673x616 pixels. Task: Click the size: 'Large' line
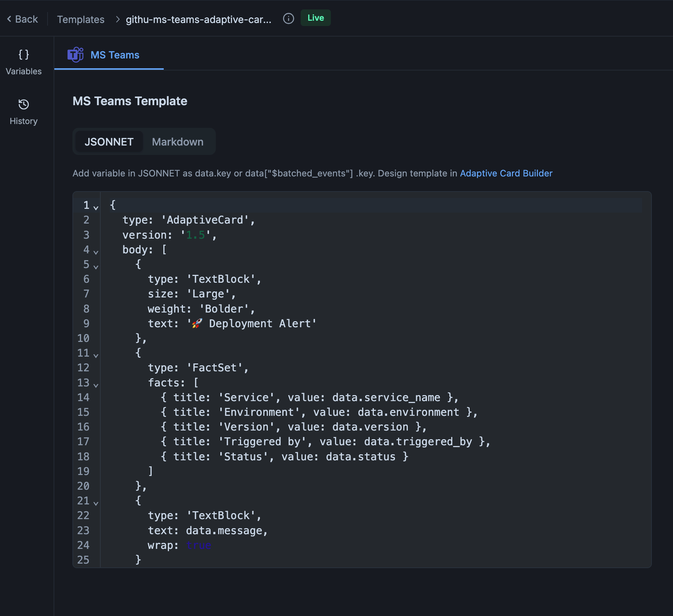(x=192, y=294)
